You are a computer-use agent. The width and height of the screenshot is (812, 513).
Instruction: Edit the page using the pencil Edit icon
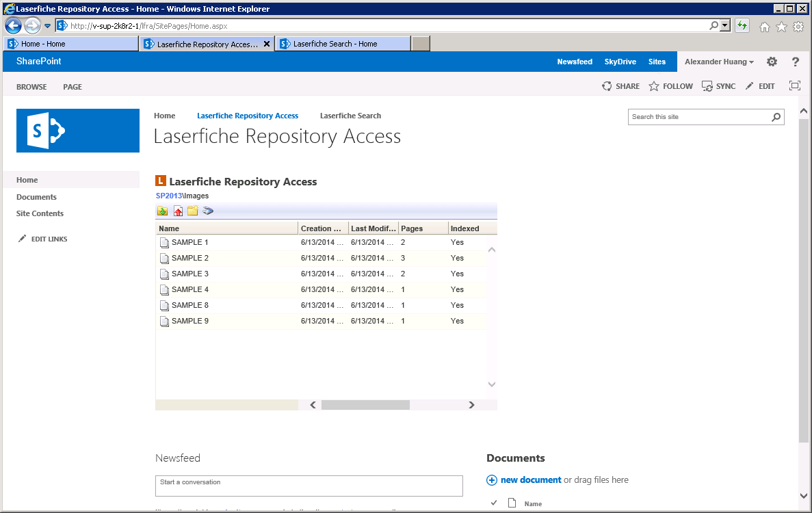pos(749,86)
